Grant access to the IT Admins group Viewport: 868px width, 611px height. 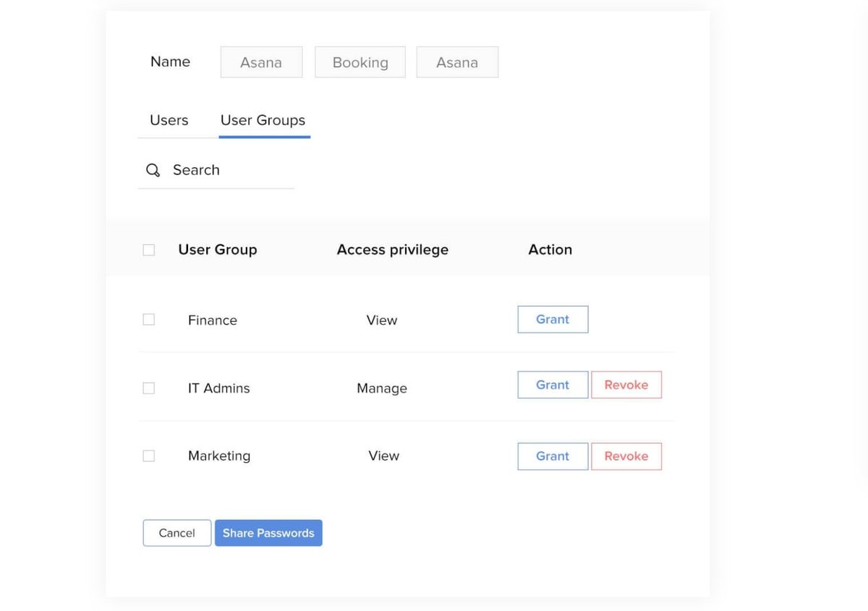pyautogui.click(x=553, y=385)
